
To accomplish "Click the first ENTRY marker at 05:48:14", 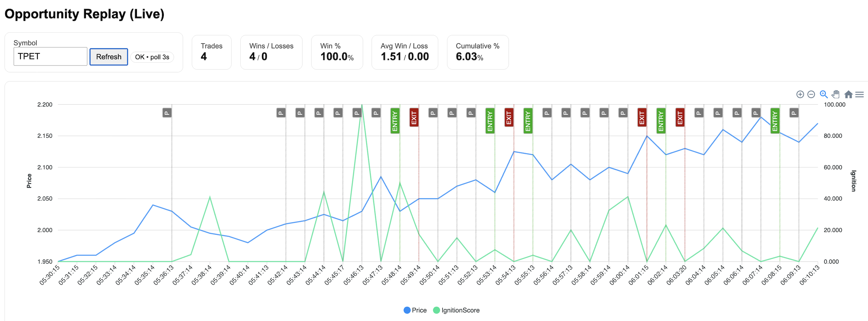I will 395,121.
